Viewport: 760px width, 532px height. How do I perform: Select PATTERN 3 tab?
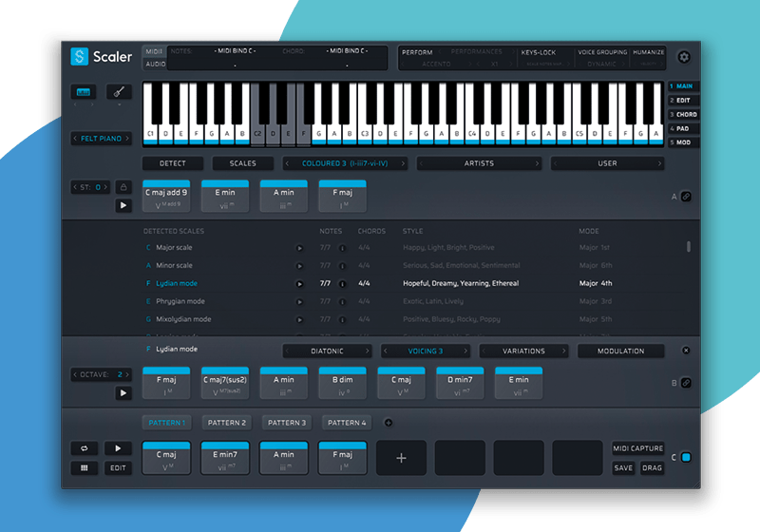(x=287, y=423)
